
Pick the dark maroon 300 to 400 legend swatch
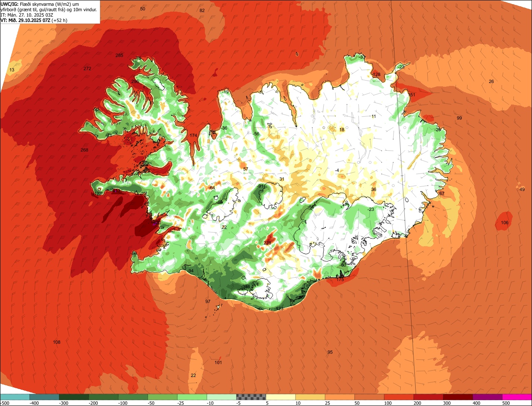[x=458, y=397]
